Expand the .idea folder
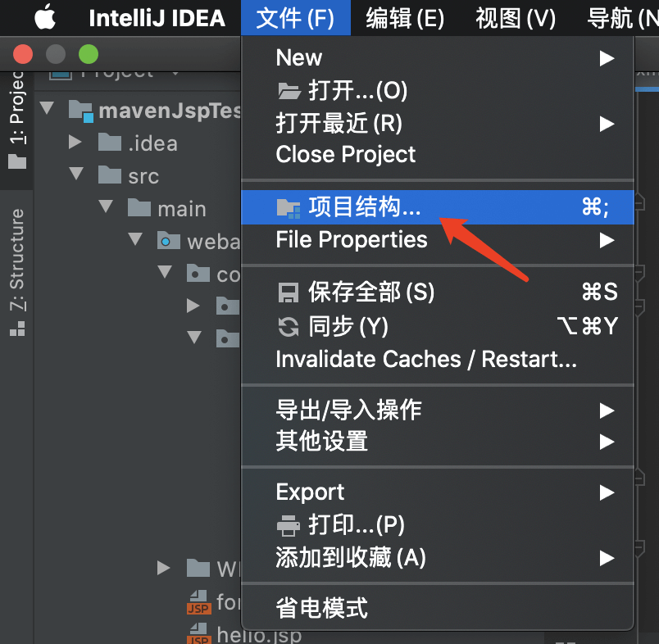The height and width of the screenshot is (644, 659). coord(75,142)
